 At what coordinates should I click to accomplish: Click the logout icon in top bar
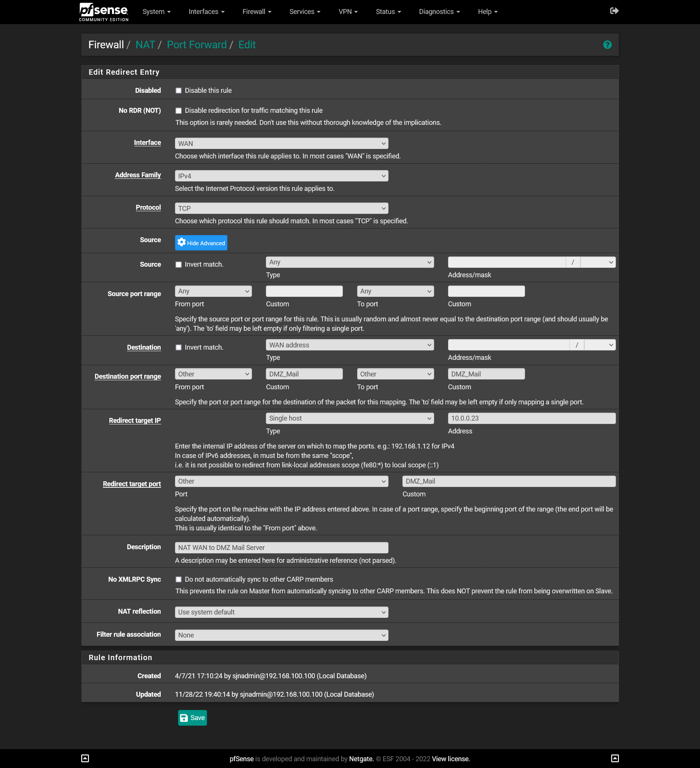click(x=614, y=11)
